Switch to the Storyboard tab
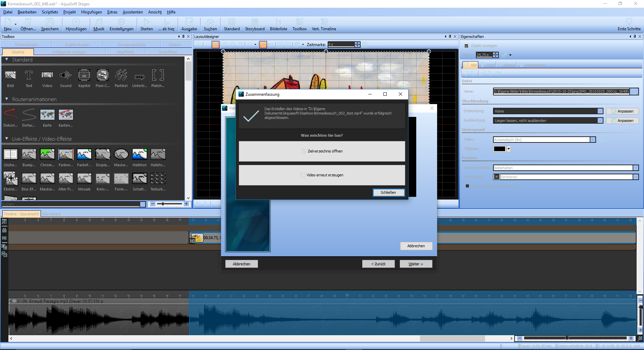This screenshot has width=644, height=350. [51, 214]
